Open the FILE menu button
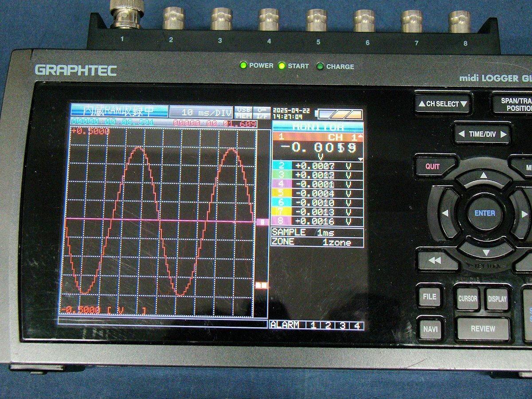532x399 pixels. click(430, 297)
